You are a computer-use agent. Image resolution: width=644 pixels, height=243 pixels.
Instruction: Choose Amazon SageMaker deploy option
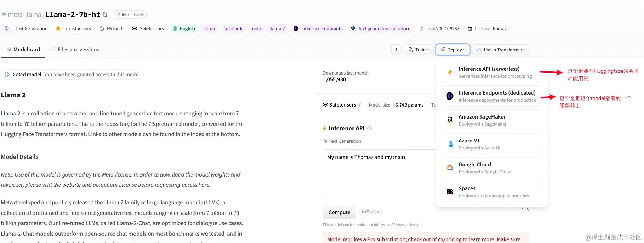492,120
